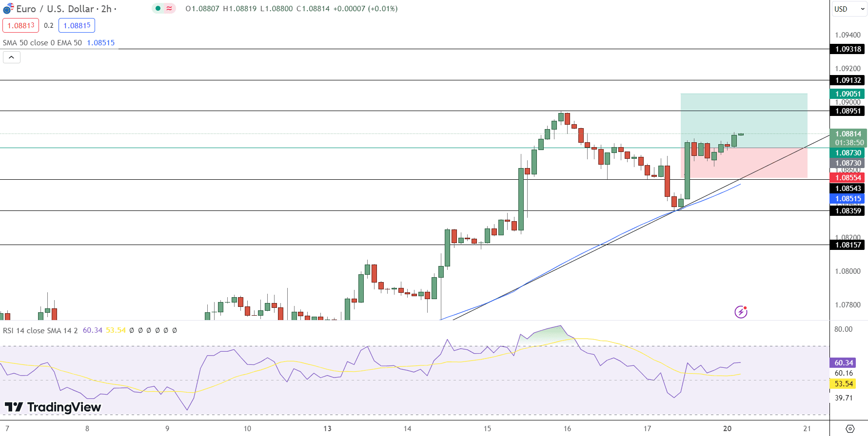Click the OHLC close value C1.08814

click(x=313, y=9)
